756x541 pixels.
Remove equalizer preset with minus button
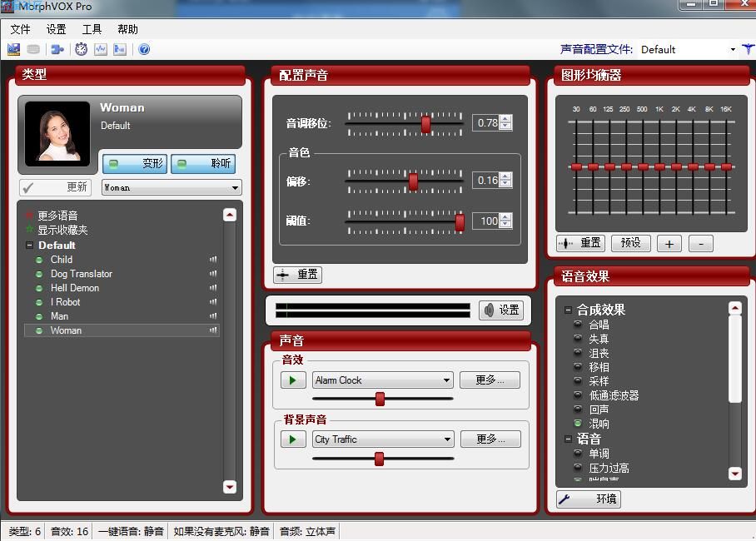700,244
